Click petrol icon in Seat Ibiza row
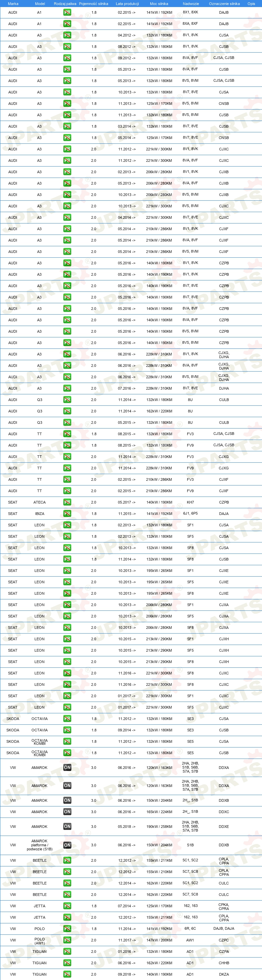The height and width of the screenshot is (980, 262). point(67,514)
